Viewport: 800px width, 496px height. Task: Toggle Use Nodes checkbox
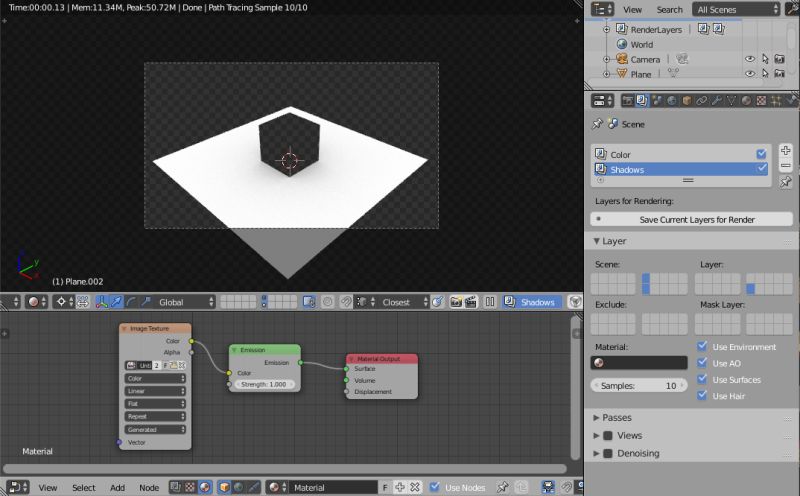point(435,487)
